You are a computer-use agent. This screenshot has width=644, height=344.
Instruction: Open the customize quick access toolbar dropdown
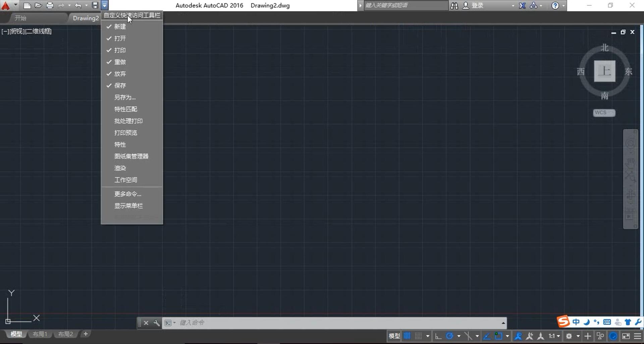pos(105,5)
